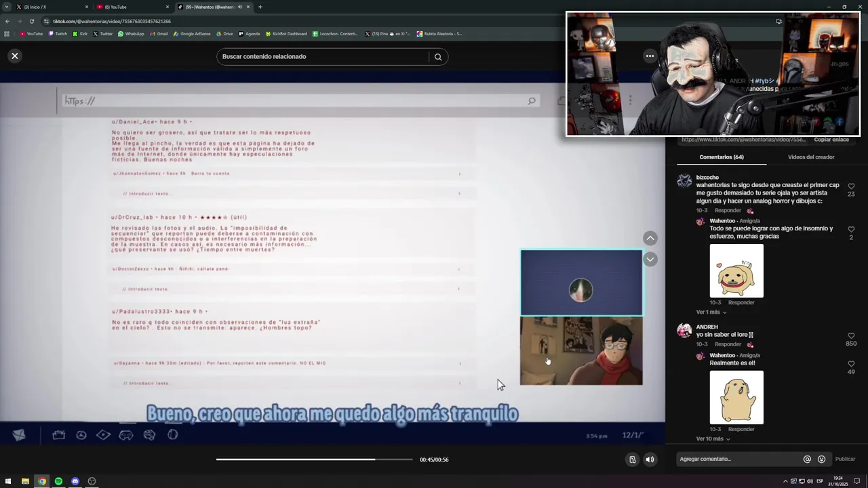Select the 'Comentarios (64)' tab

click(x=722, y=157)
